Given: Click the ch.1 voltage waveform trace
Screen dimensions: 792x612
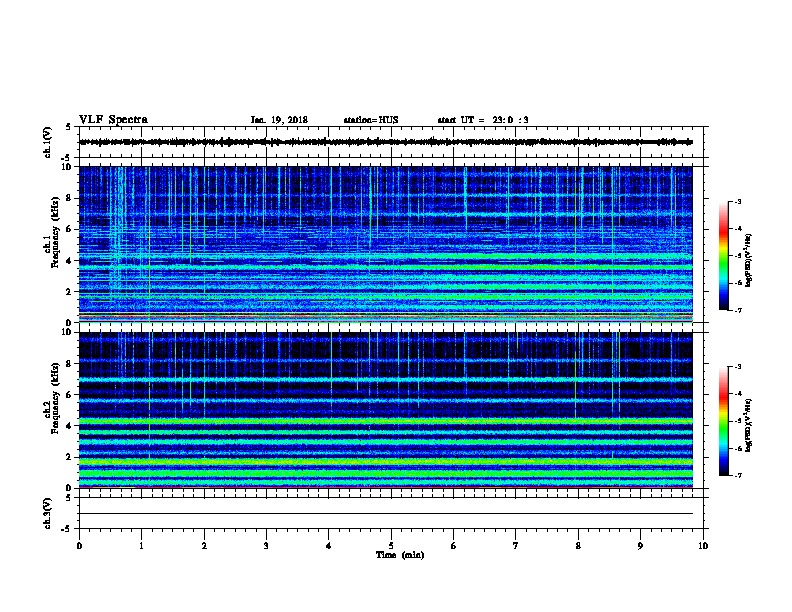Looking at the screenshot, I should tap(385, 142).
